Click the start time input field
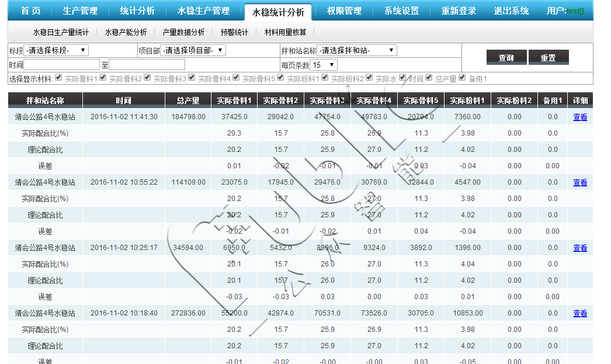Image resolution: width=611 pixels, height=364 pixels. tap(62, 65)
